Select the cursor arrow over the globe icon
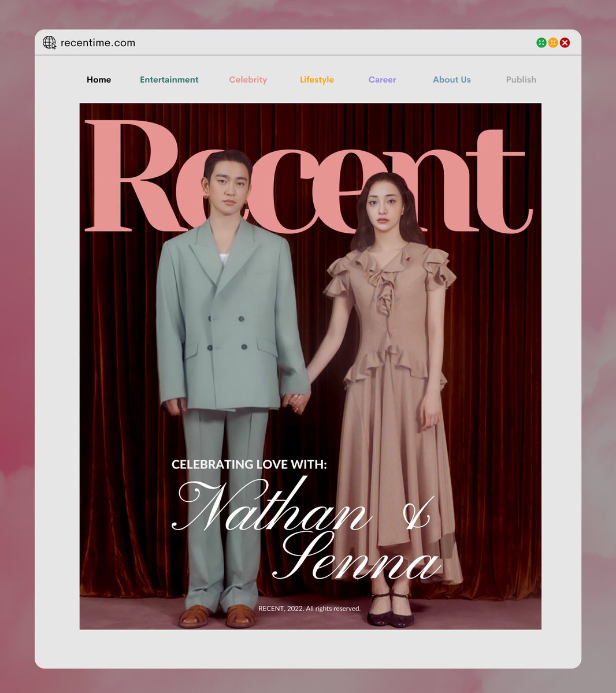The image size is (616, 693). pyautogui.click(x=53, y=46)
